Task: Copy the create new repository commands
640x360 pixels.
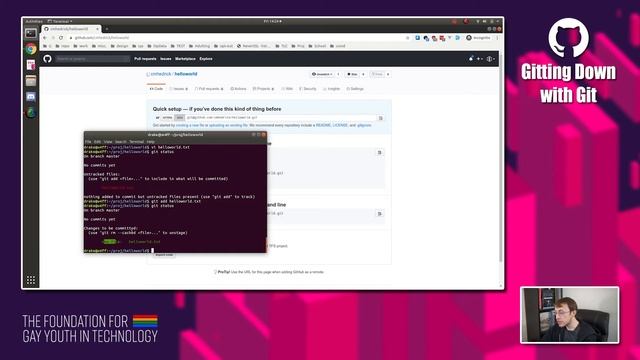Action: pos(379,153)
